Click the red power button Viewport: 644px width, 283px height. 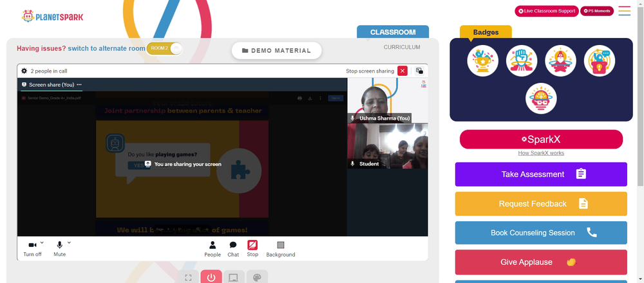(211, 278)
